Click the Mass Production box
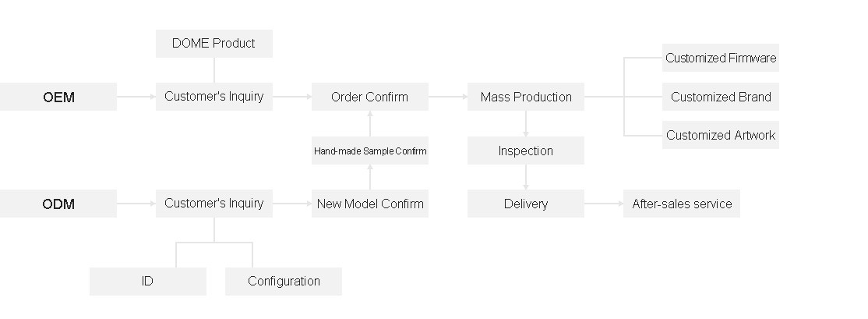 point(525,97)
